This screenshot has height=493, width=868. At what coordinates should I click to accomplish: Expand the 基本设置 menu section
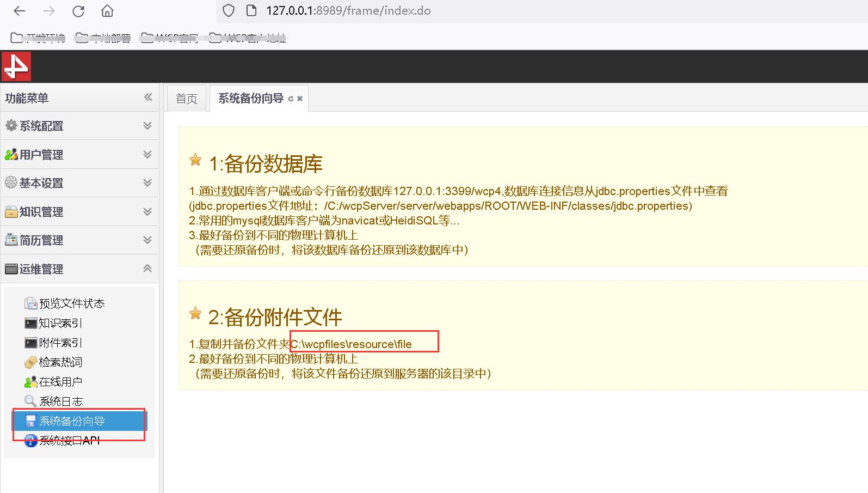(x=79, y=183)
